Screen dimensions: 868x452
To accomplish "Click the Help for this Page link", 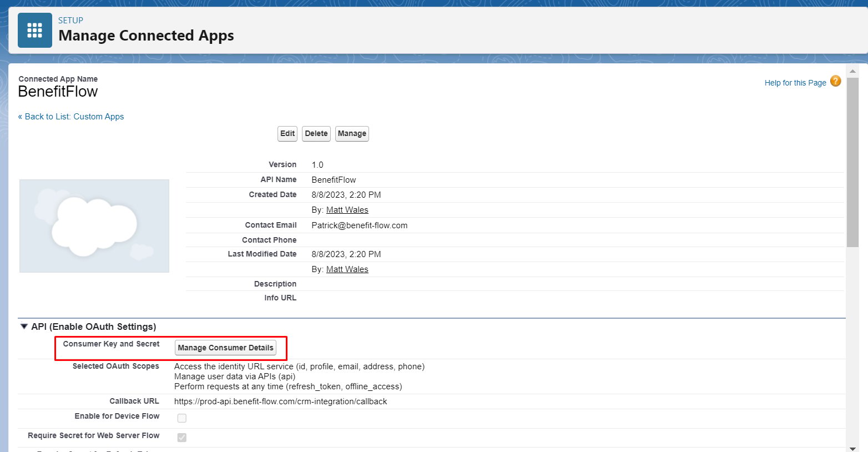I will click(x=795, y=83).
